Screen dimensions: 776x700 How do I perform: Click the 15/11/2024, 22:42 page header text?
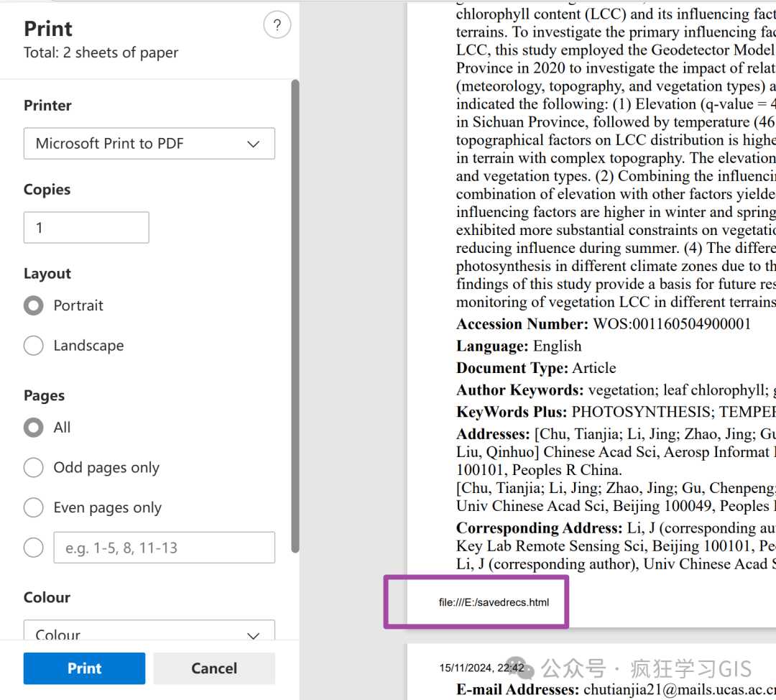481,668
